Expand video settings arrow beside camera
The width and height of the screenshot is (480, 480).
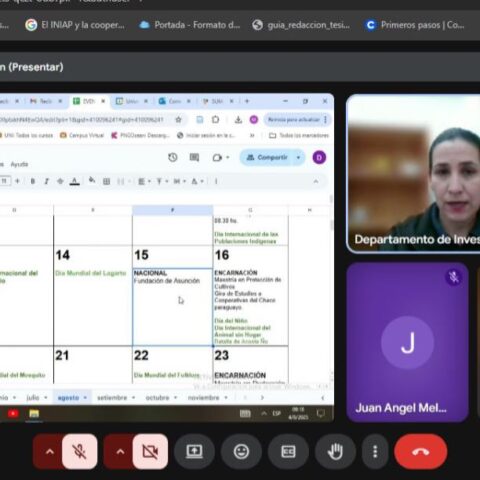pyautogui.click(x=120, y=452)
